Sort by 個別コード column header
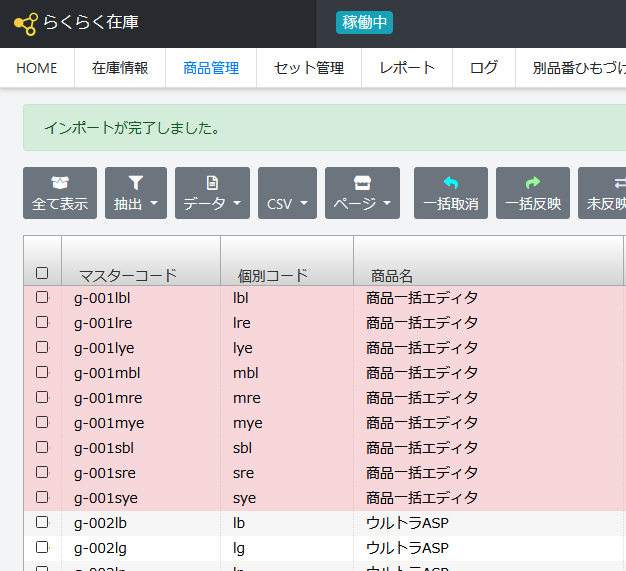 click(273, 276)
